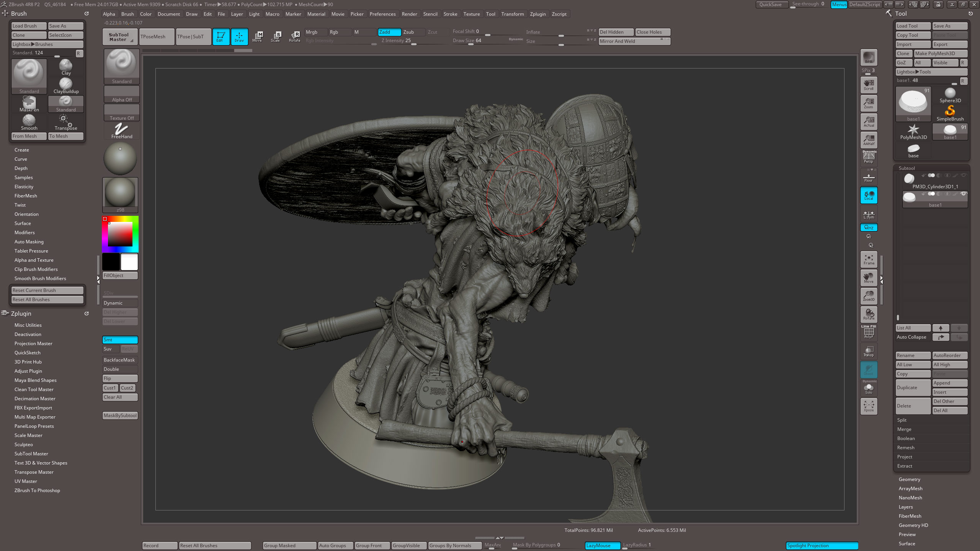Open the Preferences menu
The width and height of the screenshot is (980, 551).
tap(382, 14)
